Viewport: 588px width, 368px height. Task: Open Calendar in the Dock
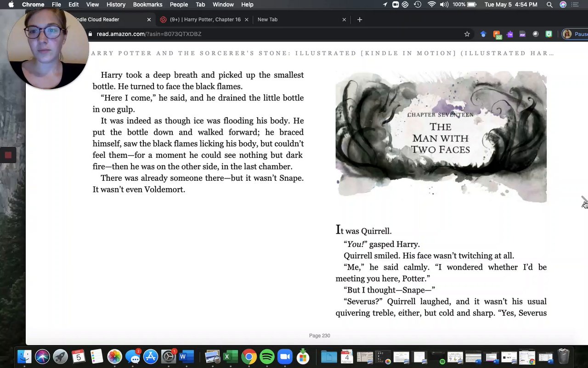(79, 356)
